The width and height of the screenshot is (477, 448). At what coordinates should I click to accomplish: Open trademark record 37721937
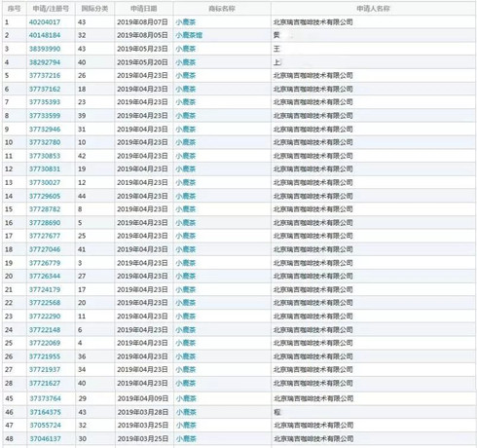(x=45, y=369)
